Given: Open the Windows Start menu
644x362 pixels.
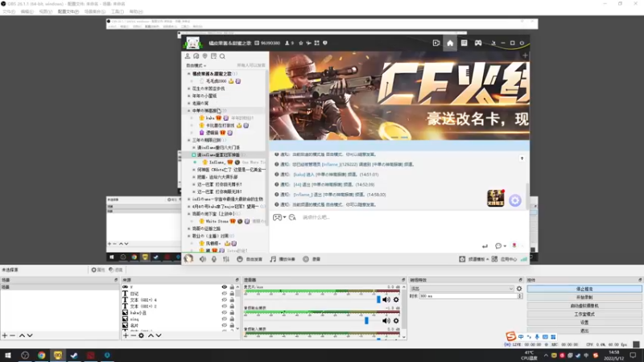Looking at the screenshot, I should (x=8, y=355).
